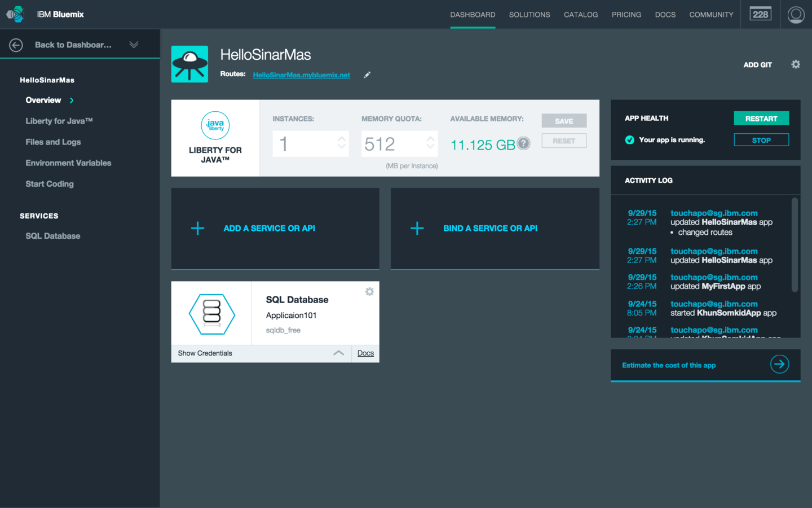Go to the SOLUTIONS menu
This screenshot has width=812, height=508.
tap(529, 15)
